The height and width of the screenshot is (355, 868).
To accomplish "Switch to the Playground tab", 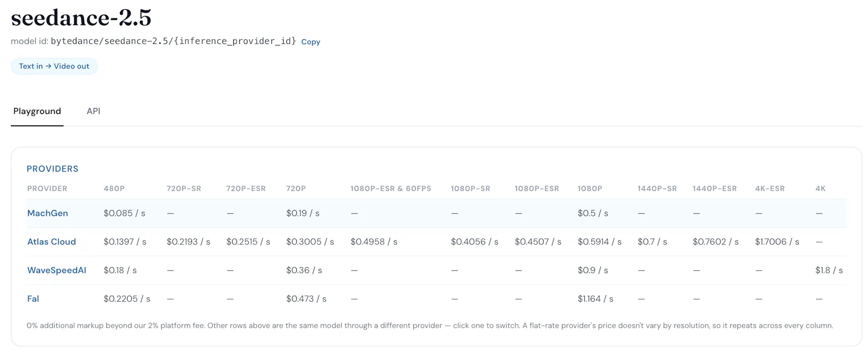I will click(37, 111).
